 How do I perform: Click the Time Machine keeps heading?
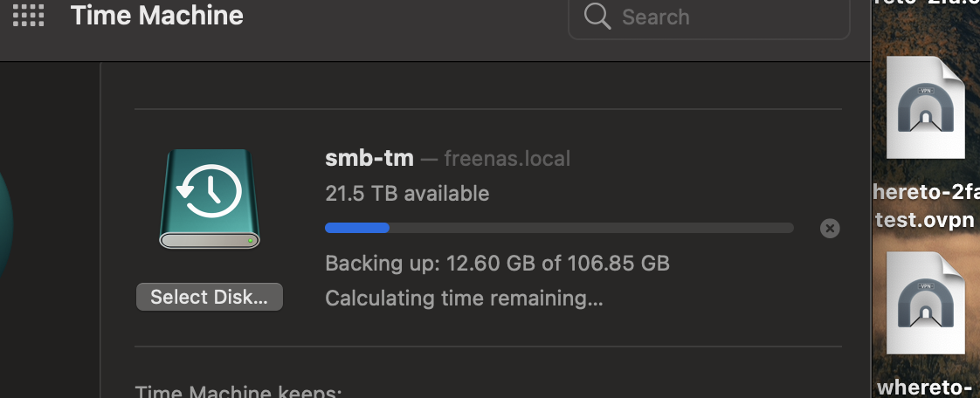pos(238,392)
